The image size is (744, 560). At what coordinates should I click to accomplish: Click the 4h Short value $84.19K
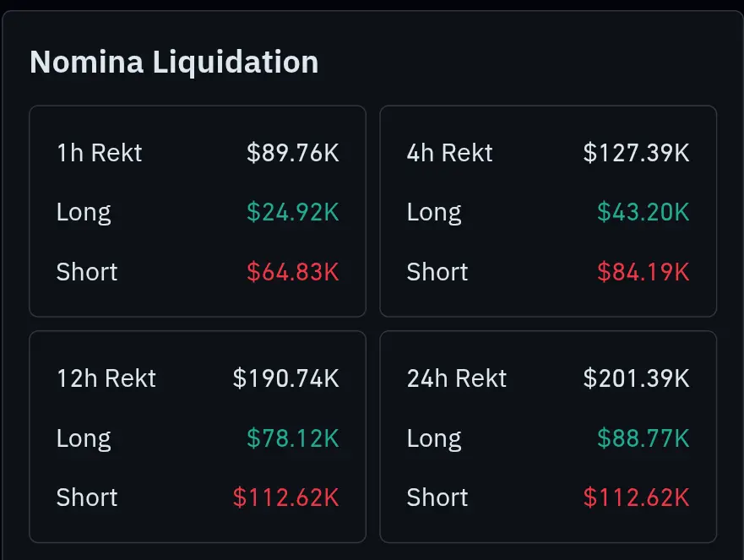(643, 271)
